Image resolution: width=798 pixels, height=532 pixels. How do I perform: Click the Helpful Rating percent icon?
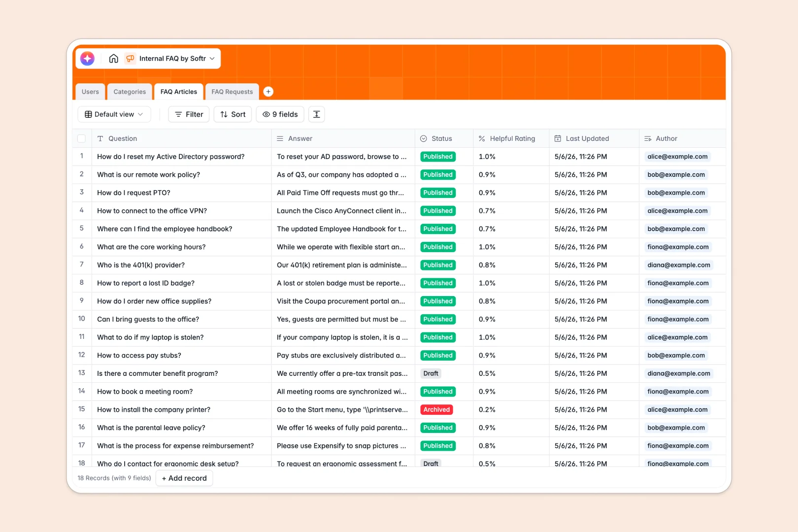[482, 139]
